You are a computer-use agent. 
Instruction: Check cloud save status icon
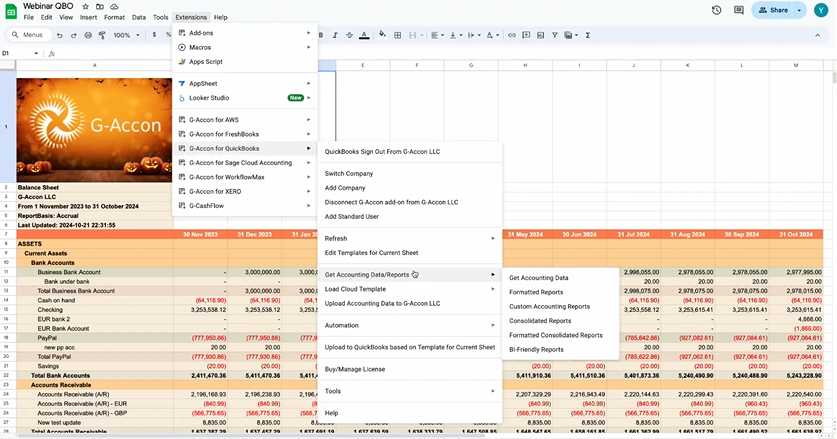(x=114, y=6)
